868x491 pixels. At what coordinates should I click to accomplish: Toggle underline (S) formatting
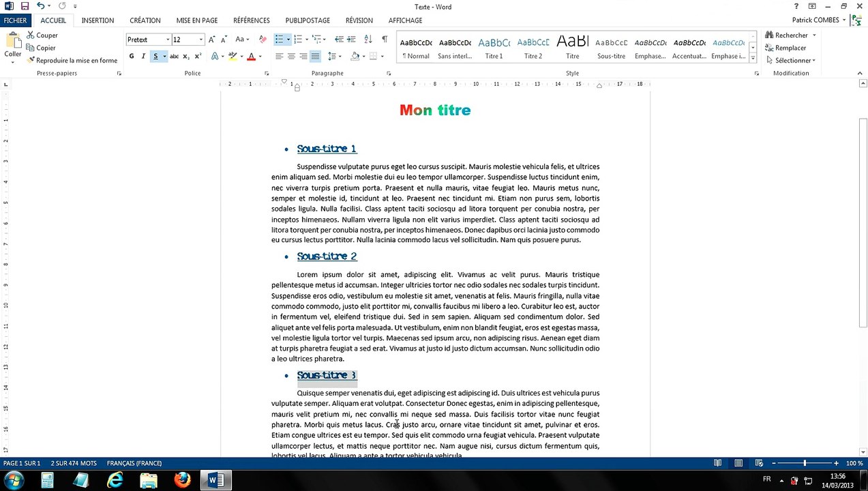click(x=155, y=57)
